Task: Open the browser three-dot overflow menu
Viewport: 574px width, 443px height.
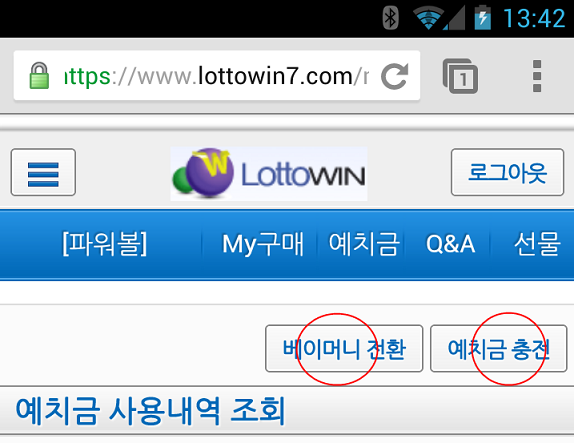Action: pos(537,76)
